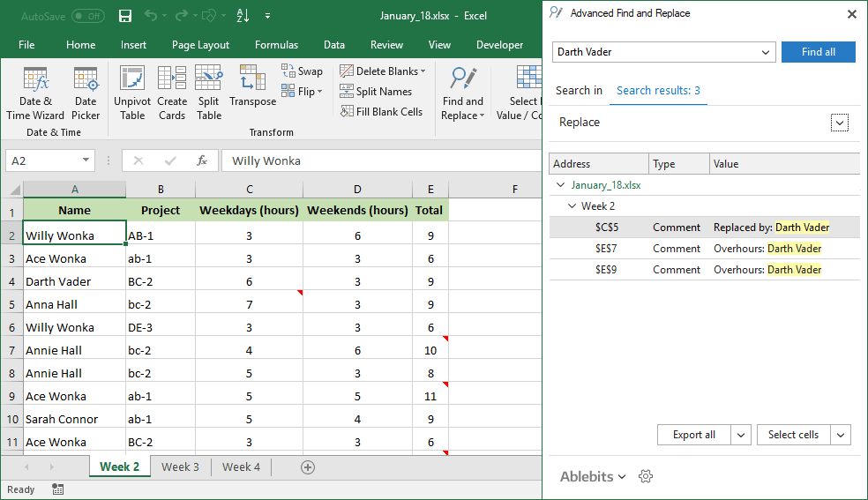
Task: Switch to the Formulas tab
Action: (x=276, y=45)
